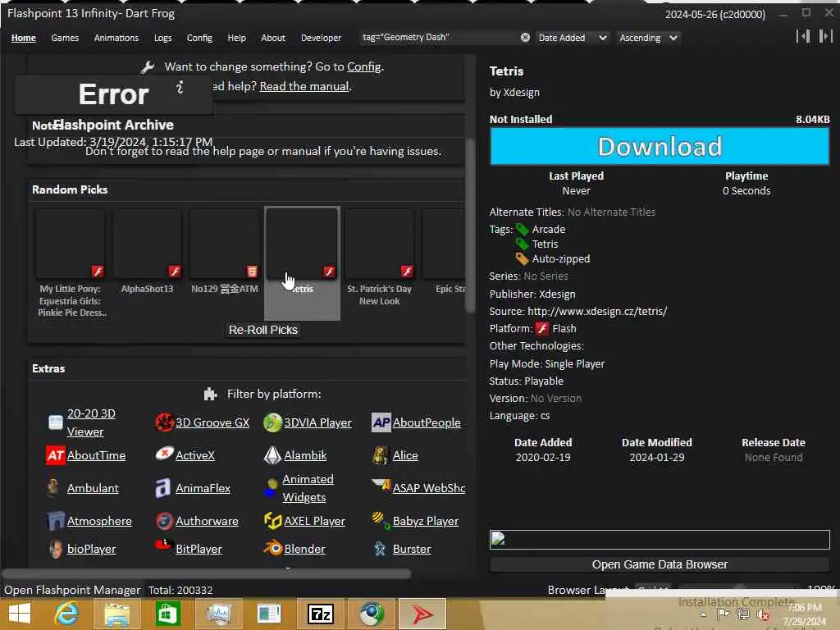The width and height of the screenshot is (840, 630).
Task: Click the ASAP WebShow platform icon
Action: (x=381, y=485)
